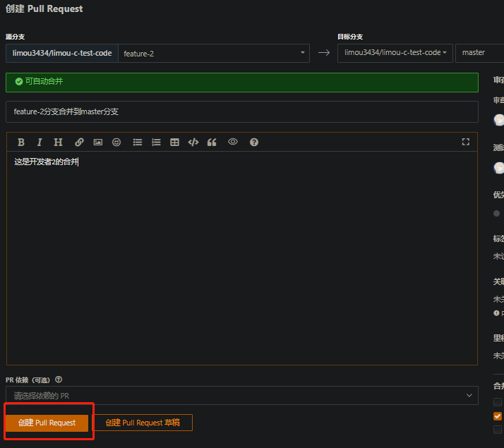Tick the checked orange checkbox on the right
Screen dimensions: 504x448
(x=498, y=416)
